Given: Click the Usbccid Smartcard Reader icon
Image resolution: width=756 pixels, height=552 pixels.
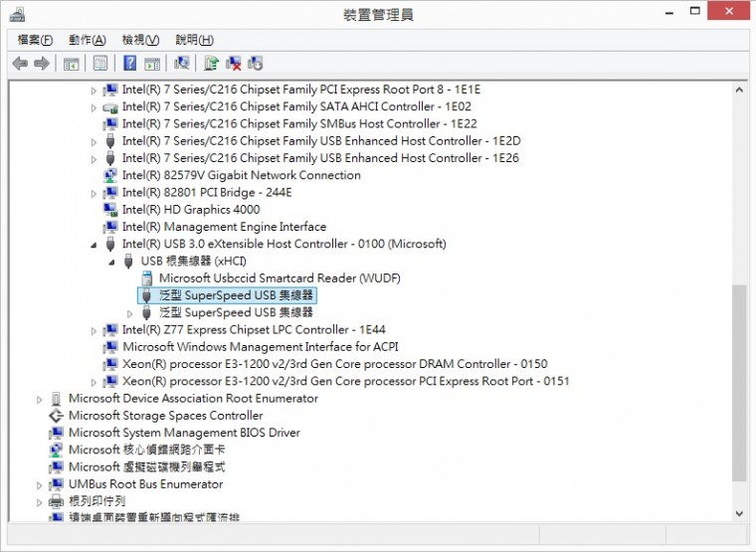Looking at the screenshot, I should pos(147,278).
